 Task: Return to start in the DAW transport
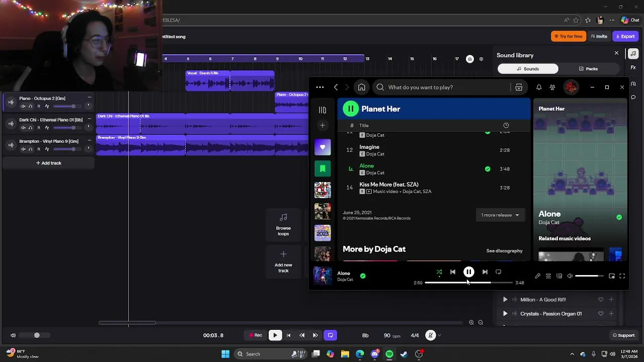click(289, 335)
